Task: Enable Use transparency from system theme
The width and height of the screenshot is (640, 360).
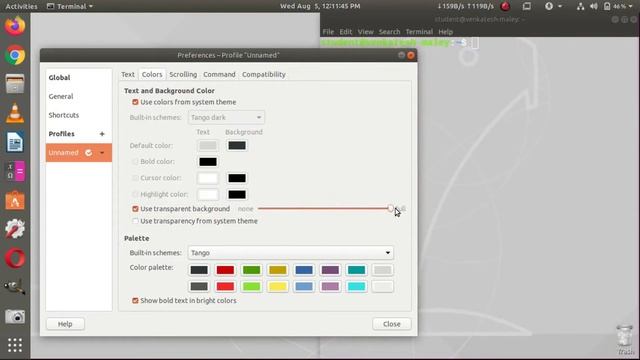Action: 135,221
